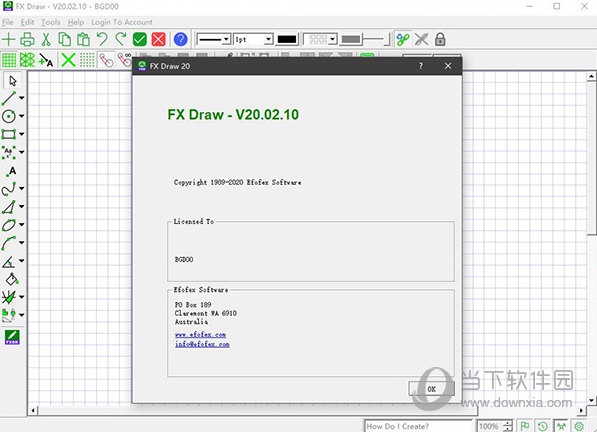Click the horizontal scrollbar left arrow
Image resolution: width=597 pixels, height=432 pixels.
(x=33, y=410)
